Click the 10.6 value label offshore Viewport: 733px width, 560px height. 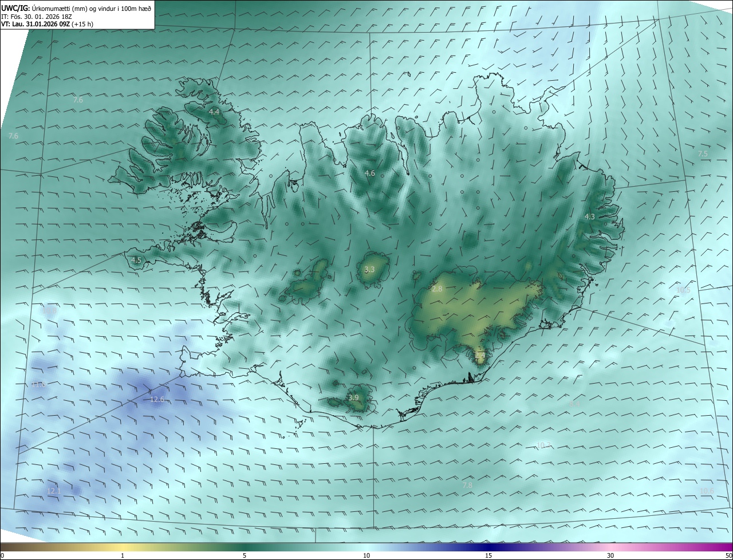coord(707,491)
